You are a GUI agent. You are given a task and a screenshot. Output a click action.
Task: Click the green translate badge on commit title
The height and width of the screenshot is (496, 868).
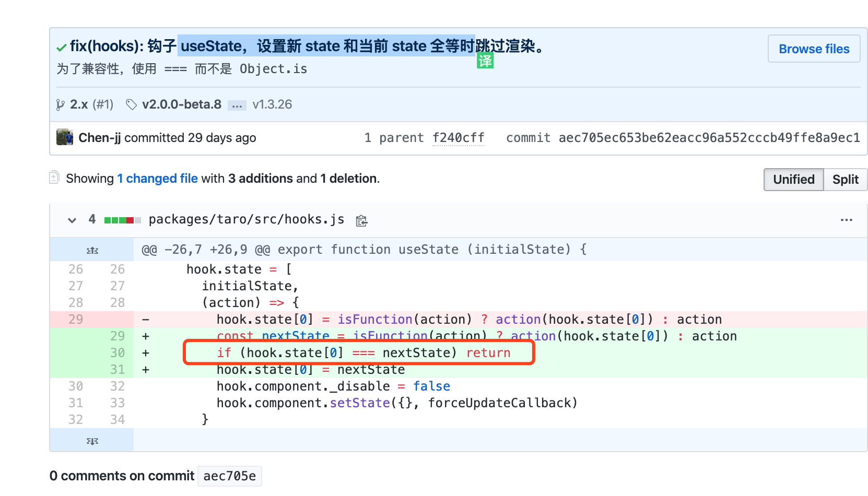tap(485, 60)
